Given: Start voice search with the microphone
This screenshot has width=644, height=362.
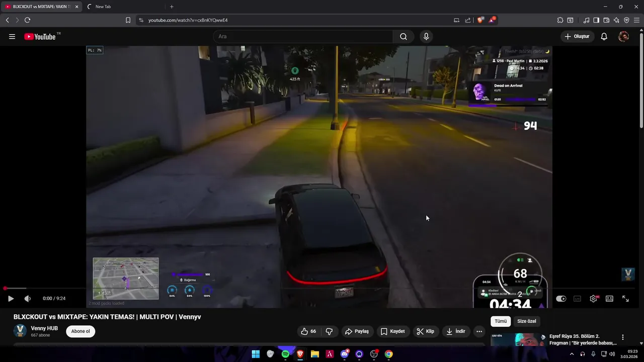Looking at the screenshot, I should [426, 36].
